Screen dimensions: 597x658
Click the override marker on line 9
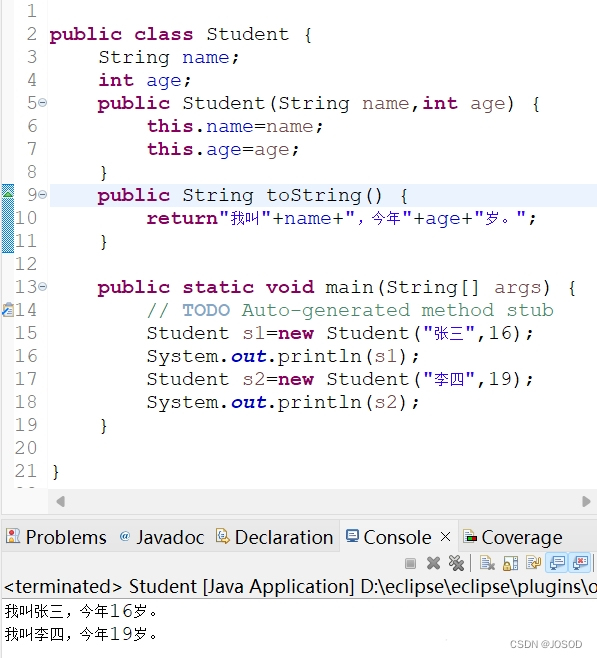(8, 193)
